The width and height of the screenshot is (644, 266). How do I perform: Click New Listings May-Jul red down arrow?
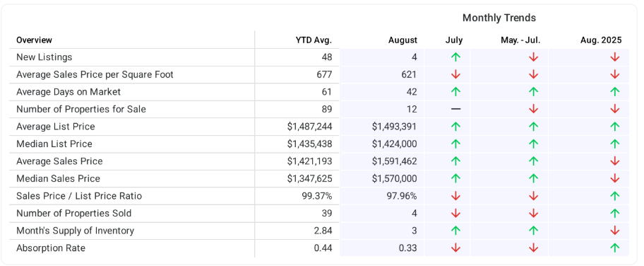pyautogui.click(x=533, y=57)
